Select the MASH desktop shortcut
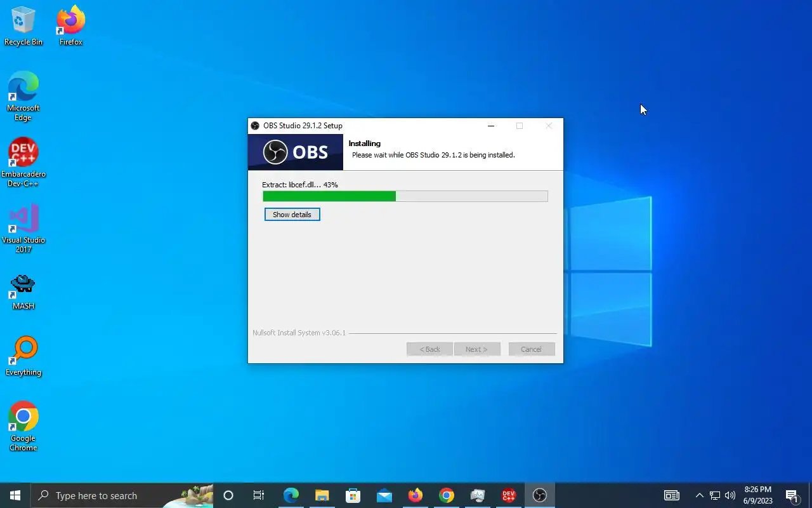 [23, 292]
